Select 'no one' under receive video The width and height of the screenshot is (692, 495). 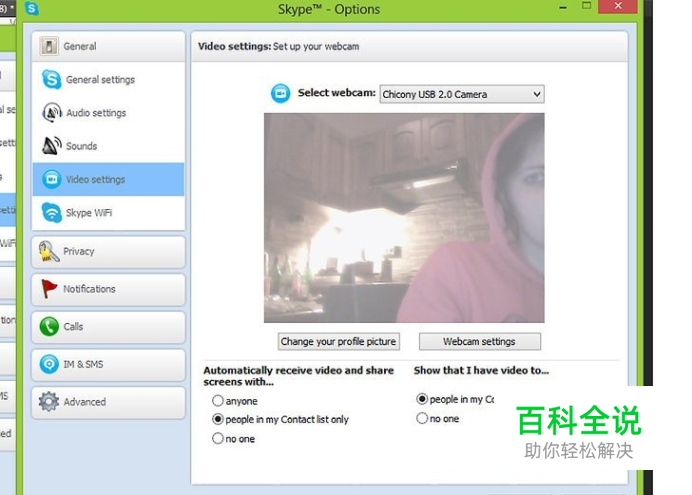click(x=218, y=439)
